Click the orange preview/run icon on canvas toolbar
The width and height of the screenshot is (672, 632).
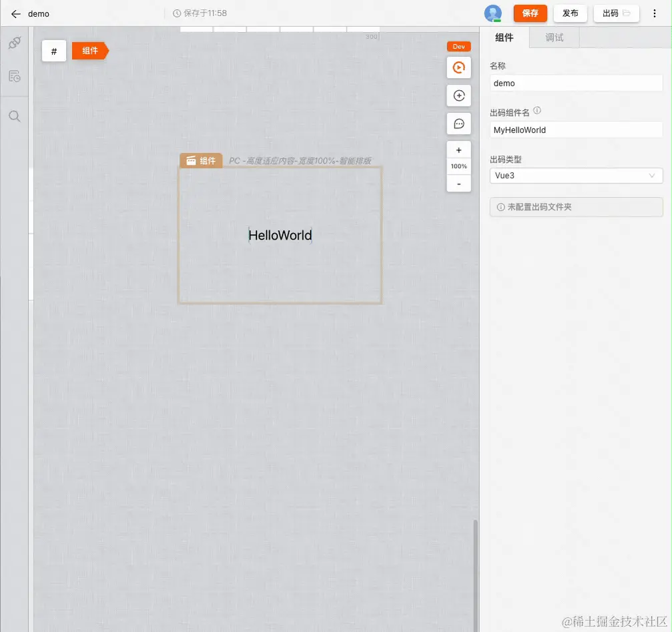tap(458, 67)
